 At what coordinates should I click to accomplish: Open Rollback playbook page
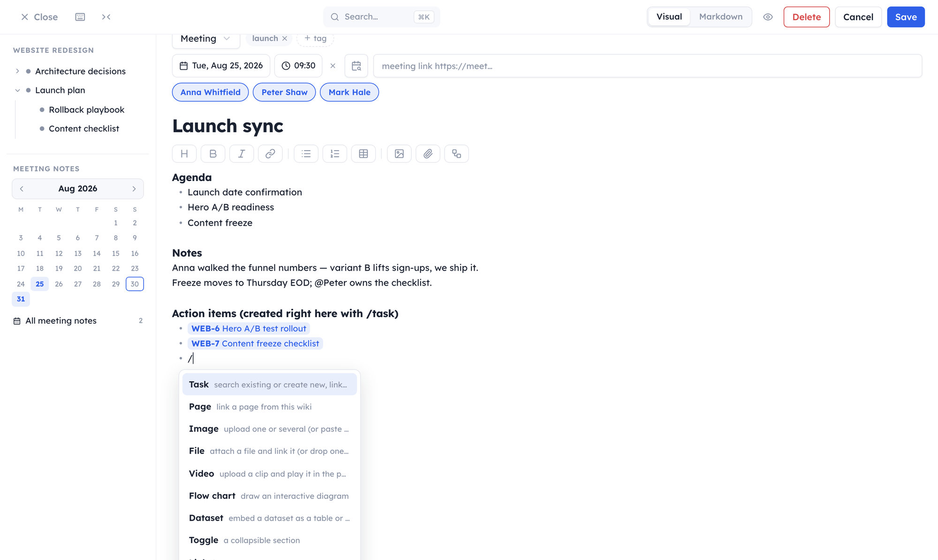[x=86, y=110]
